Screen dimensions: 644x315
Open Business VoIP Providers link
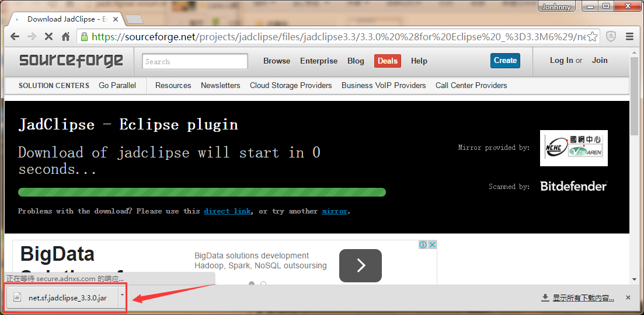[x=384, y=85]
